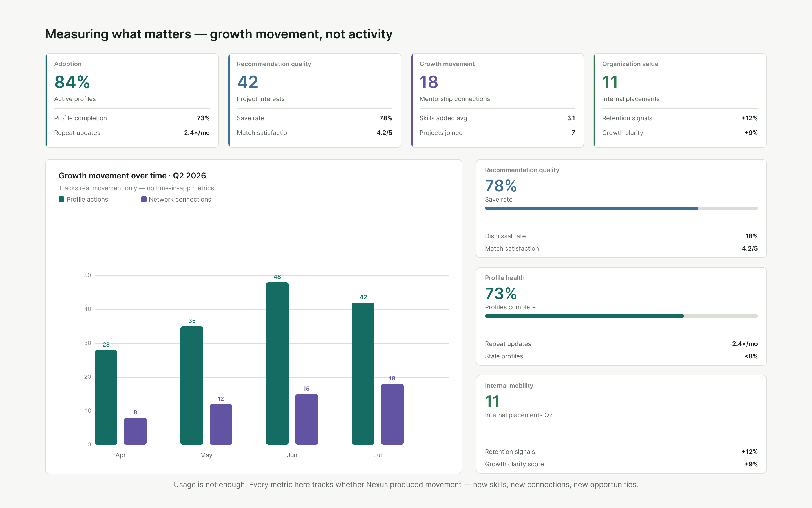Click the 73% Profiles complete headline

501,294
